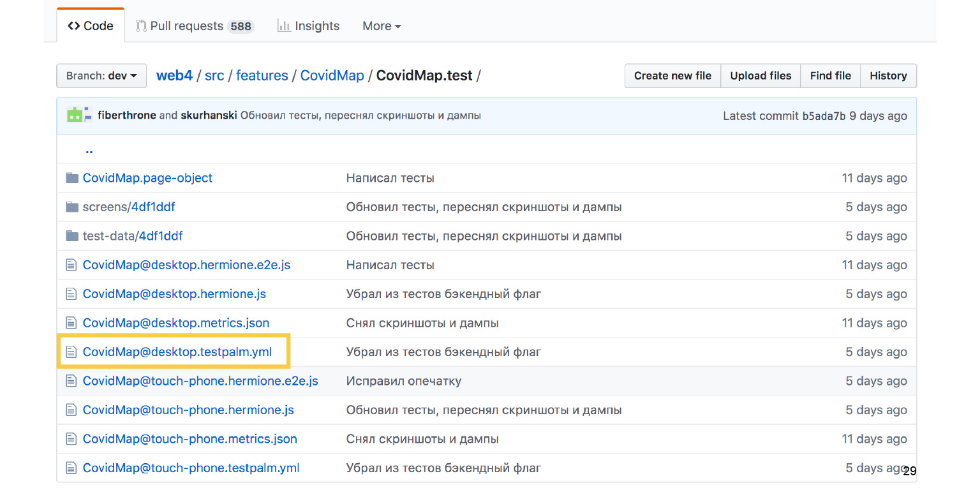Navigate to the features breadcrumb link
This screenshot has width=980, height=504.
click(x=262, y=75)
